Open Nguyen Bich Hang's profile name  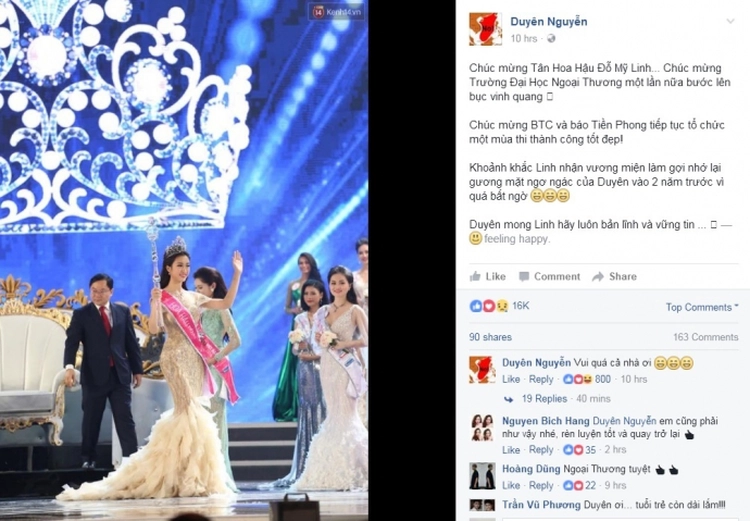click(546, 421)
